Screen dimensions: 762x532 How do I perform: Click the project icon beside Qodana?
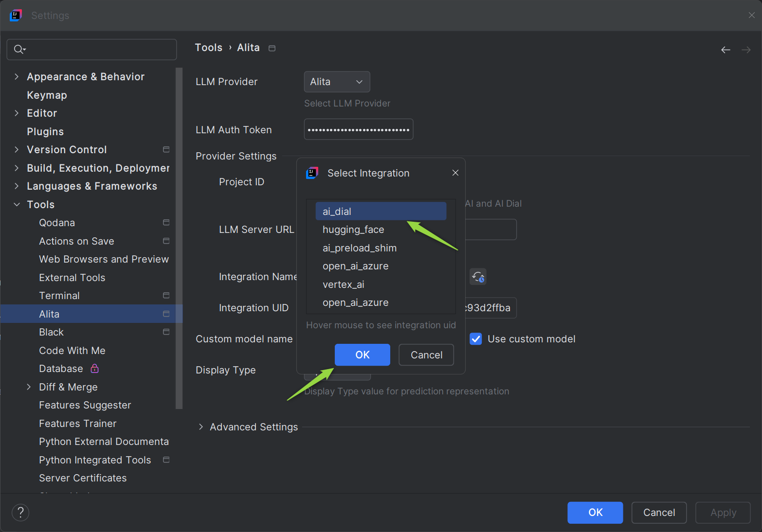[166, 222]
